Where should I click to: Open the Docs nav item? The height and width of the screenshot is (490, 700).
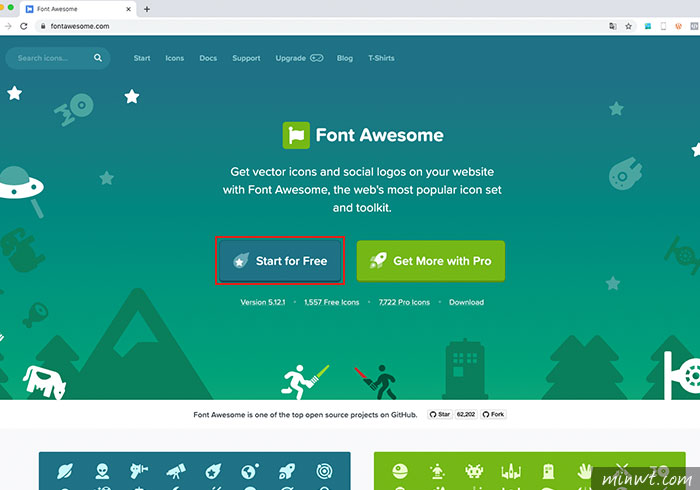(x=208, y=58)
